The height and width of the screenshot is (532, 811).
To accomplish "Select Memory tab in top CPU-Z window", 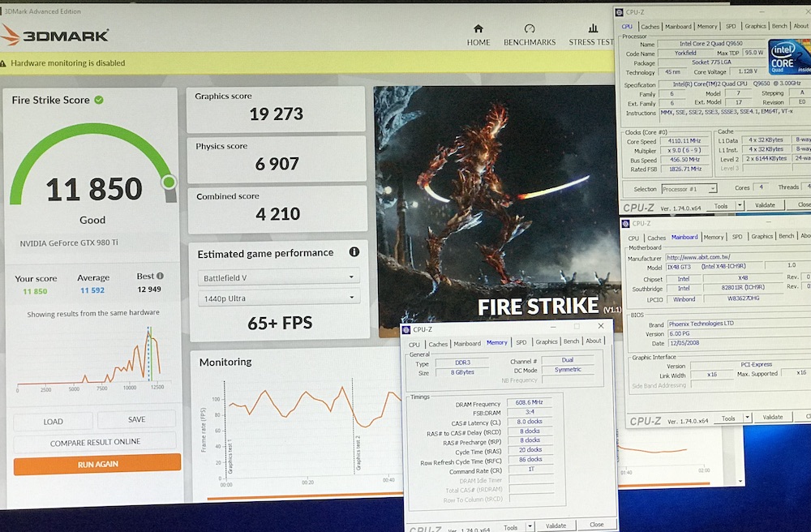I will 706,27.
